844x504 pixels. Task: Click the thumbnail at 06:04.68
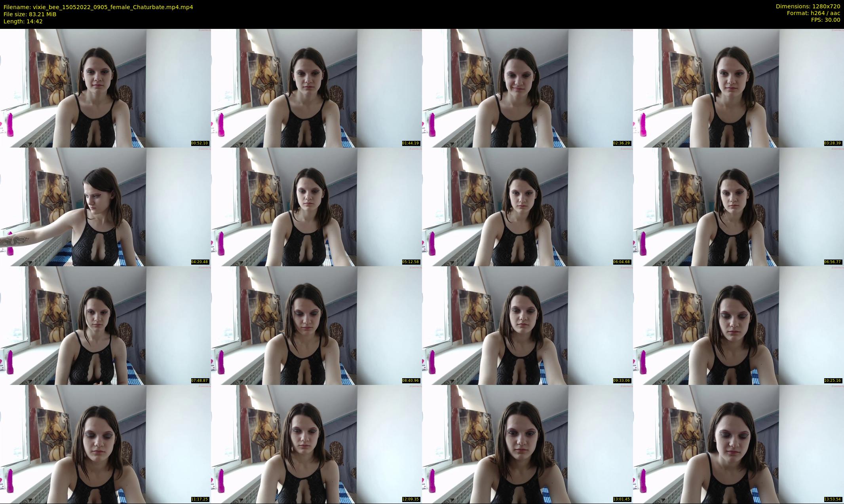(x=527, y=207)
